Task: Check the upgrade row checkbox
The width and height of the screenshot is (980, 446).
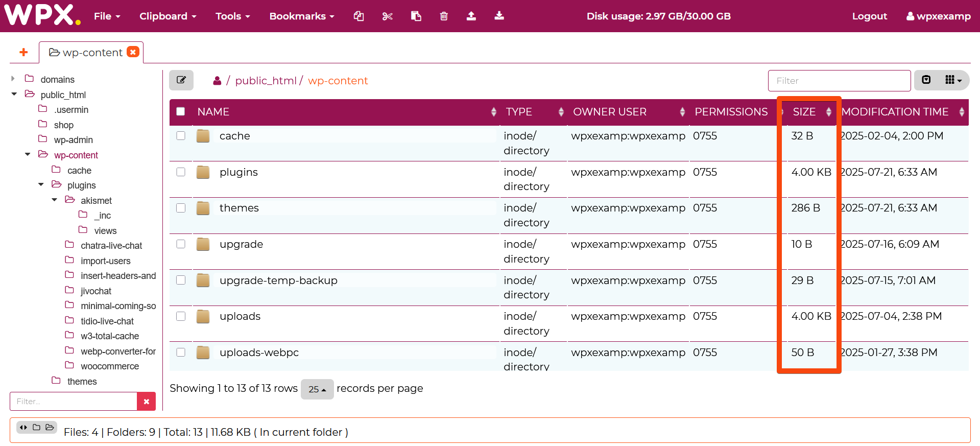Action: coord(181,244)
